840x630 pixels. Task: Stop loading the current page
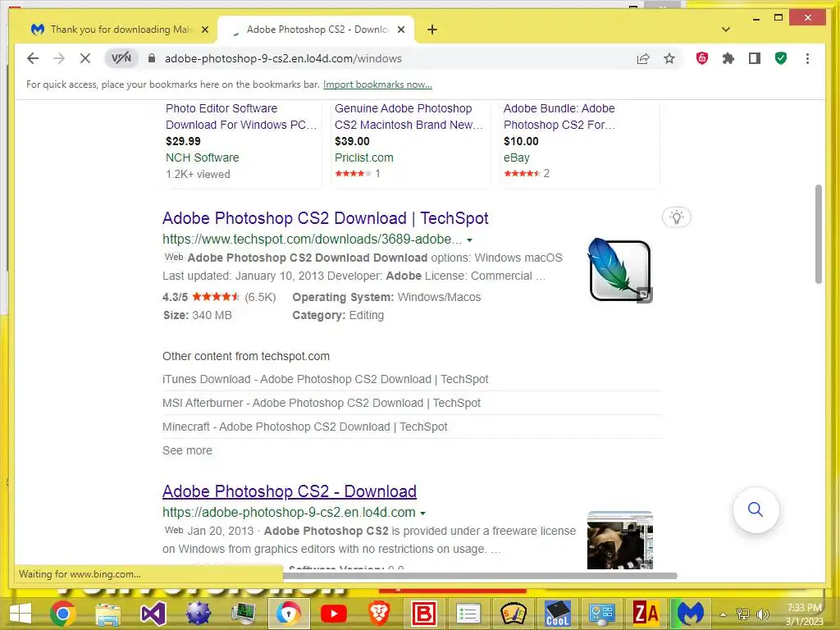tap(85, 58)
